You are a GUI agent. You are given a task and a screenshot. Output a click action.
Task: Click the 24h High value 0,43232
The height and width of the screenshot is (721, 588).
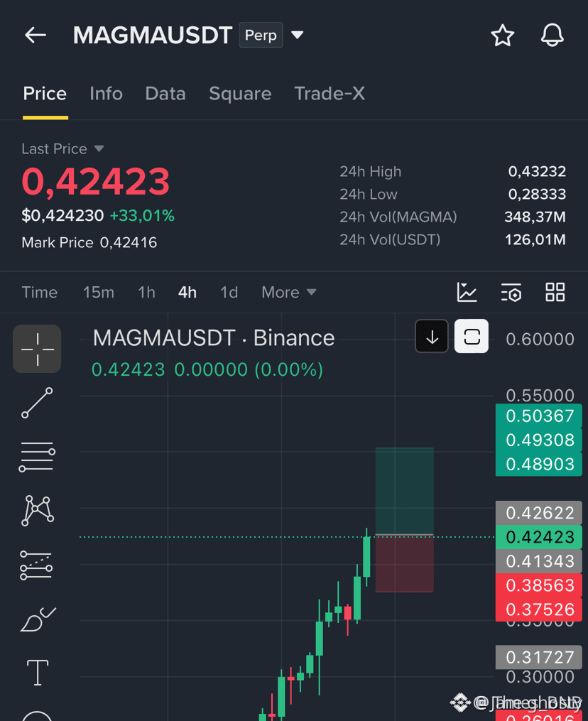pos(537,171)
